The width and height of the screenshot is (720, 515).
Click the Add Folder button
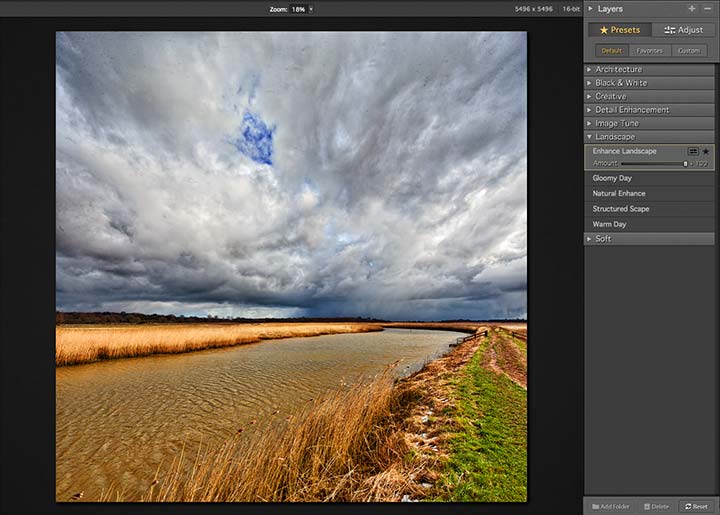(611, 506)
